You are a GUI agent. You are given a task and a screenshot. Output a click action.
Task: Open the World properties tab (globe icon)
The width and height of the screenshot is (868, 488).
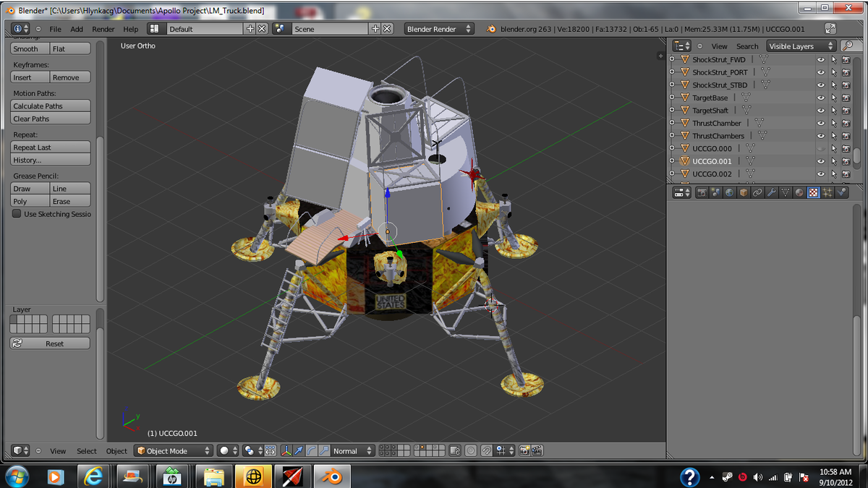(x=729, y=192)
